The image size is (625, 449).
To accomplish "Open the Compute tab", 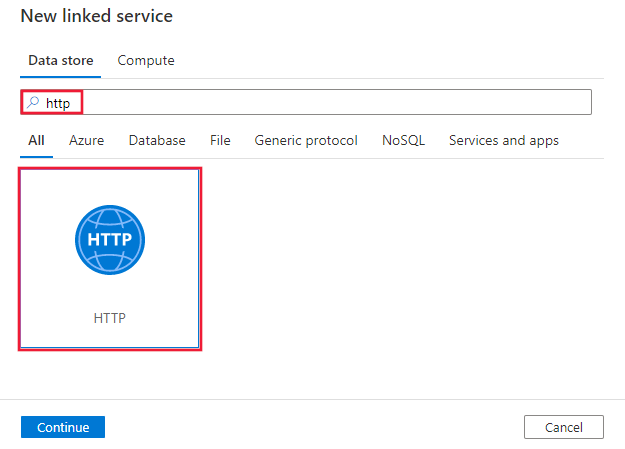I will [x=146, y=61].
